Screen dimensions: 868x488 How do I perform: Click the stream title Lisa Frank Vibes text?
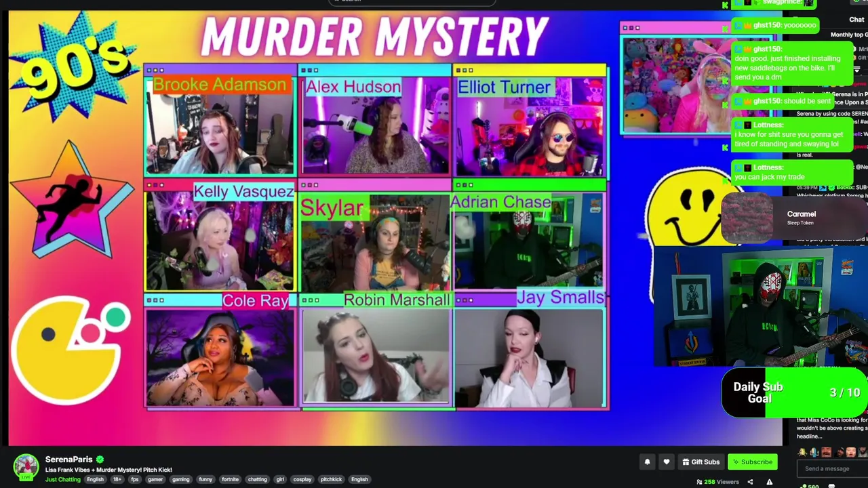pyautogui.click(x=108, y=470)
